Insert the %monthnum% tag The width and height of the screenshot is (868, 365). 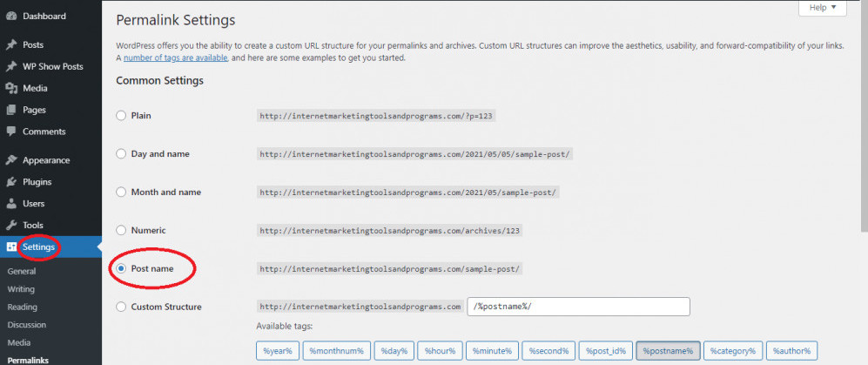tap(337, 350)
